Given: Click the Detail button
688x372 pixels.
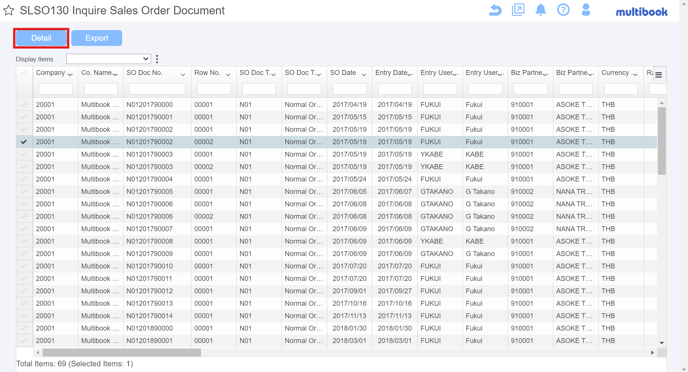Looking at the screenshot, I should (41, 38).
